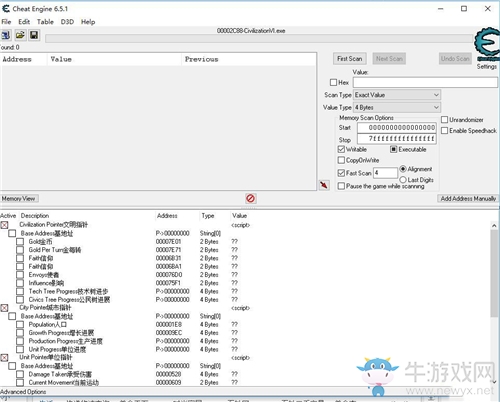The height and width of the screenshot is (402, 500).
Task: Enable the Unrandomizer checkbox
Action: tap(445, 120)
